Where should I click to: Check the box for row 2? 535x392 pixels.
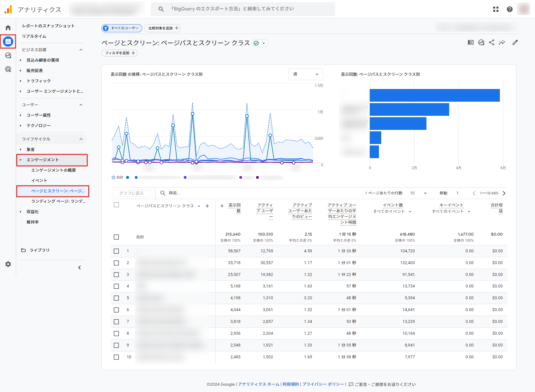[x=116, y=263]
